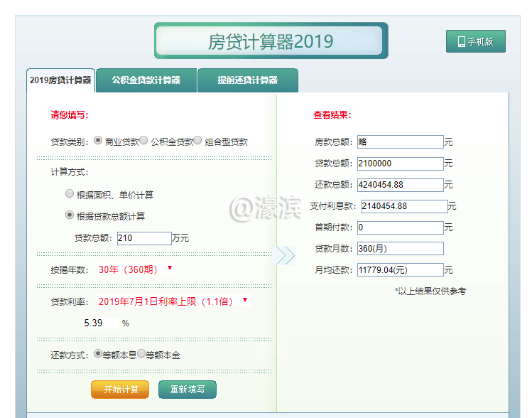Click the double-chevron arrow between panels
532x418 pixels.
point(284,256)
